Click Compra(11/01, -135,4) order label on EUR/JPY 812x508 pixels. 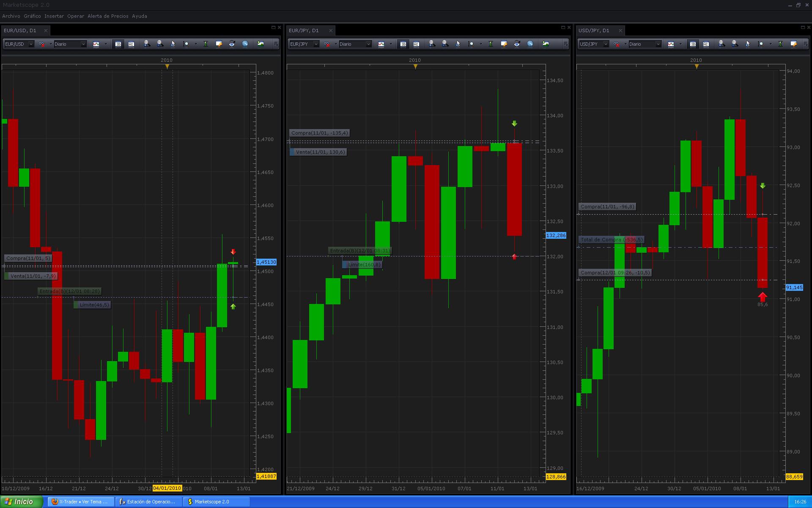tap(319, 133)
